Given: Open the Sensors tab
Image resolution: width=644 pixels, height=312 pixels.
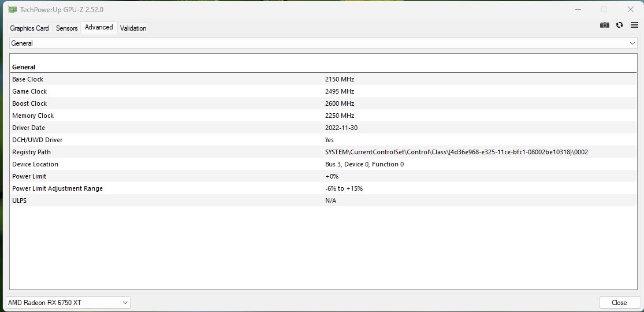Looking at the screenshot, I should [66, 28].
